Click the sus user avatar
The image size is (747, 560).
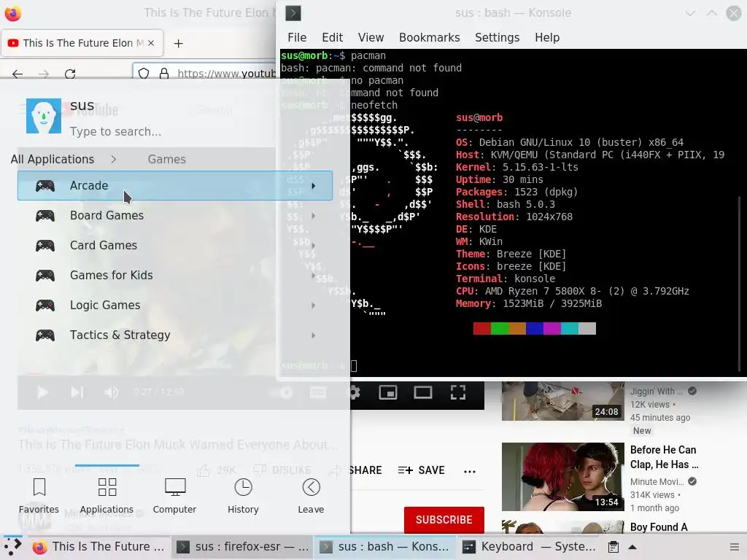coord(44,116)
